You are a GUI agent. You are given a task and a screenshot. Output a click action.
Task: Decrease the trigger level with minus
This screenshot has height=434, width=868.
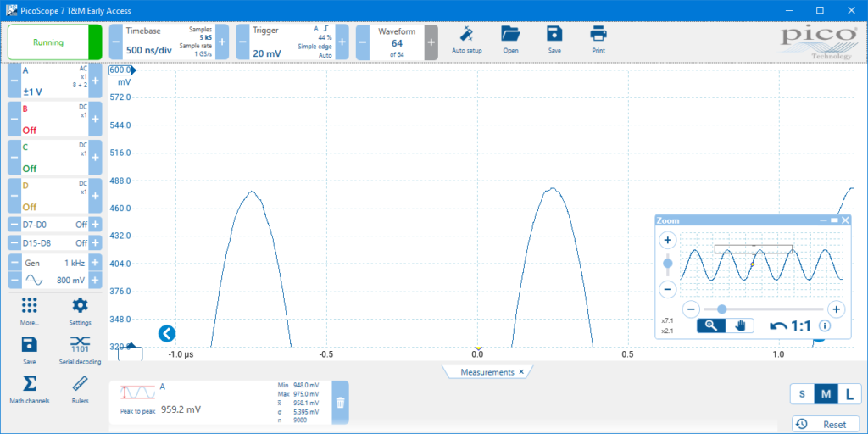click(243, 42)
